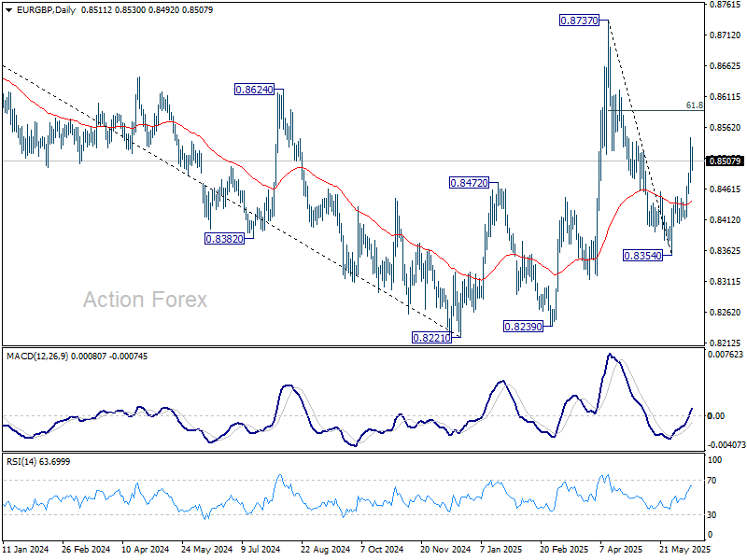This screenshot has height=560, width=747.
Task: Click the RSI scale value 70
Action: tap(712, 481)
